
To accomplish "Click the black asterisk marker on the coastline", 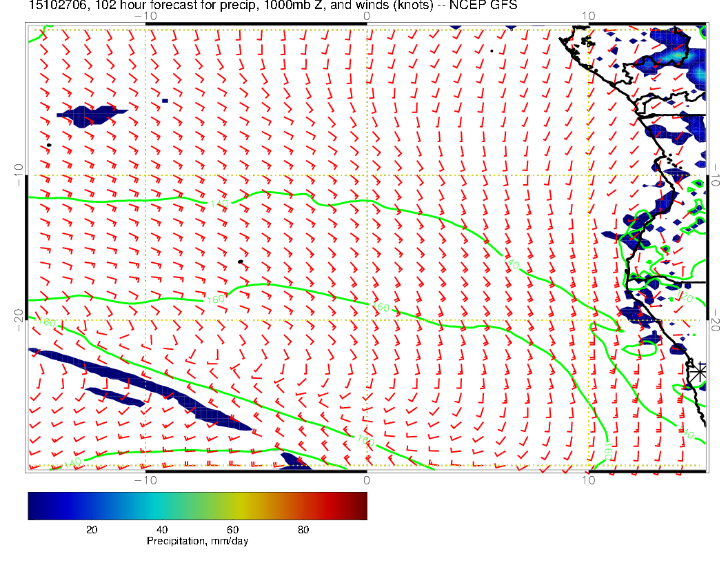I will (698, 372).
